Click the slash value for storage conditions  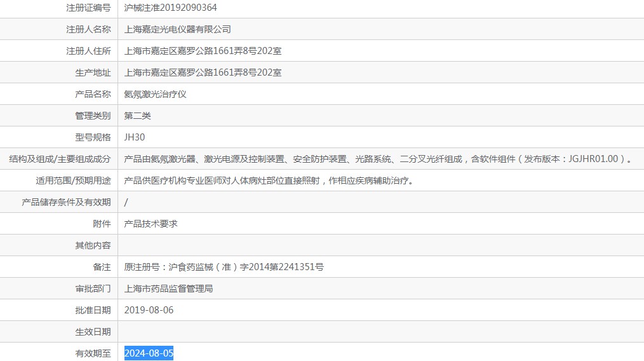coord(126,202)
